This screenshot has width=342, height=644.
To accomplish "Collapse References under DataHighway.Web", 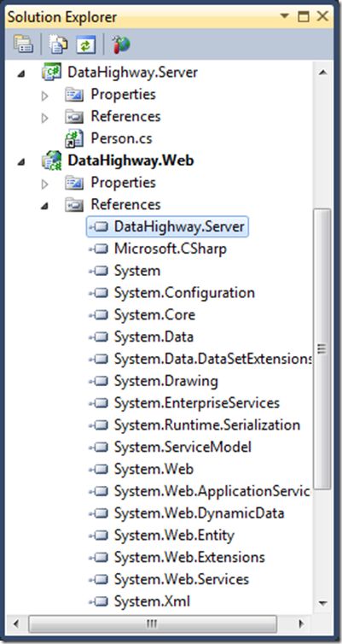I will [44, 206].
